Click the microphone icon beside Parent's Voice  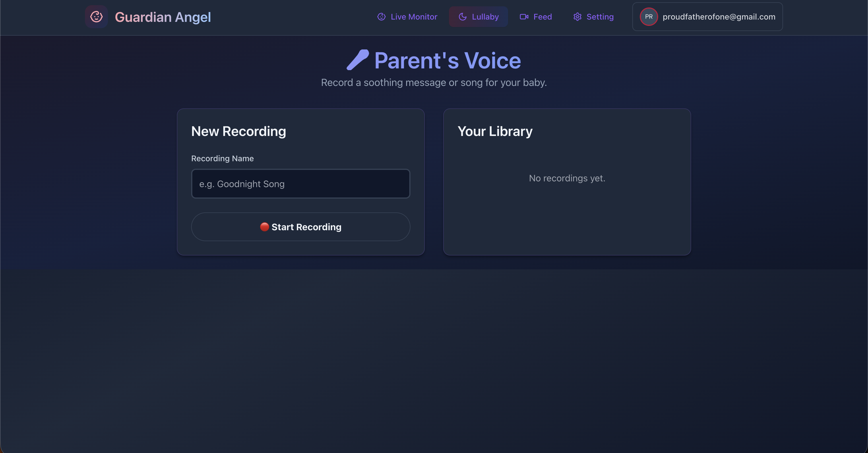pyautogui.click(x=358, y=60)
